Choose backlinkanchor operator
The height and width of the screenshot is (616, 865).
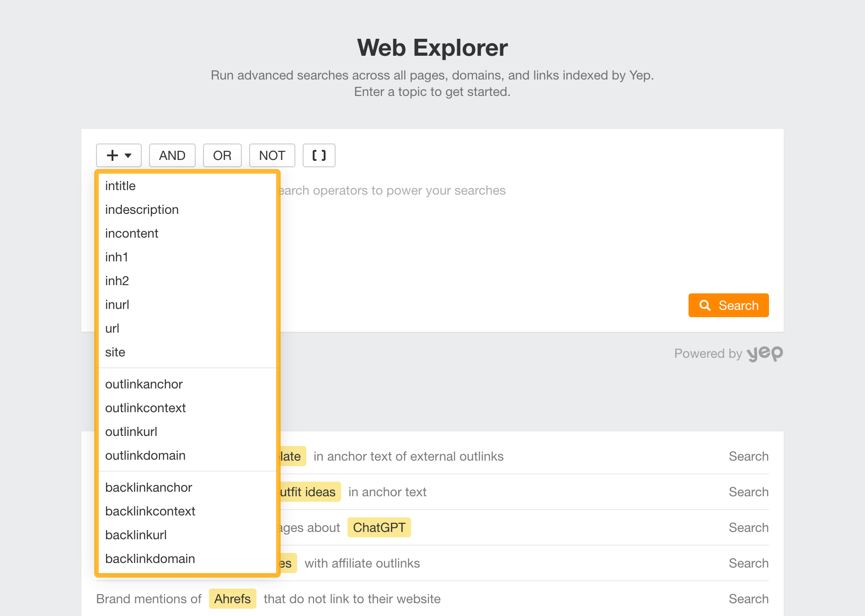pos(149,487)
